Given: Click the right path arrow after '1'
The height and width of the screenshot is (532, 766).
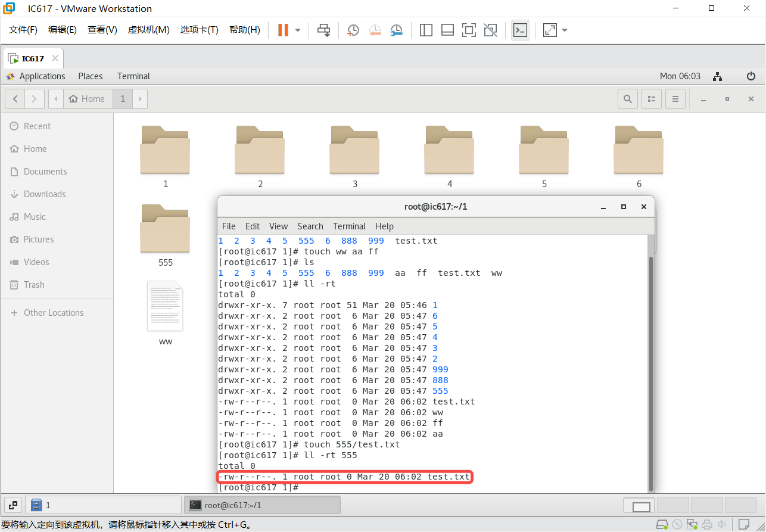Looking at the screenshot, I should [141, 99].
